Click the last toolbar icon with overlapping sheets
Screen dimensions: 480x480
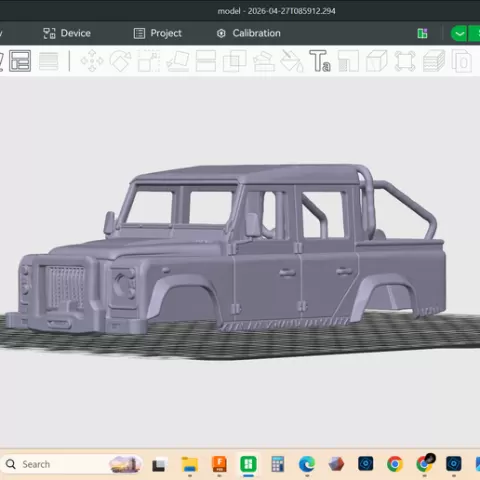[x=462, y=61]
